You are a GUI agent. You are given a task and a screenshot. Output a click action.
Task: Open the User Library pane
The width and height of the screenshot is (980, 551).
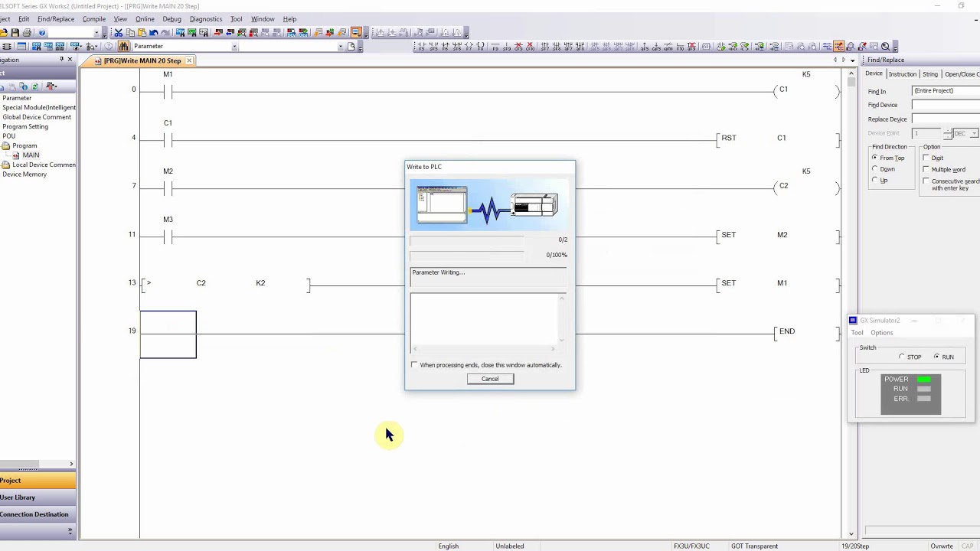click(38, 497)
